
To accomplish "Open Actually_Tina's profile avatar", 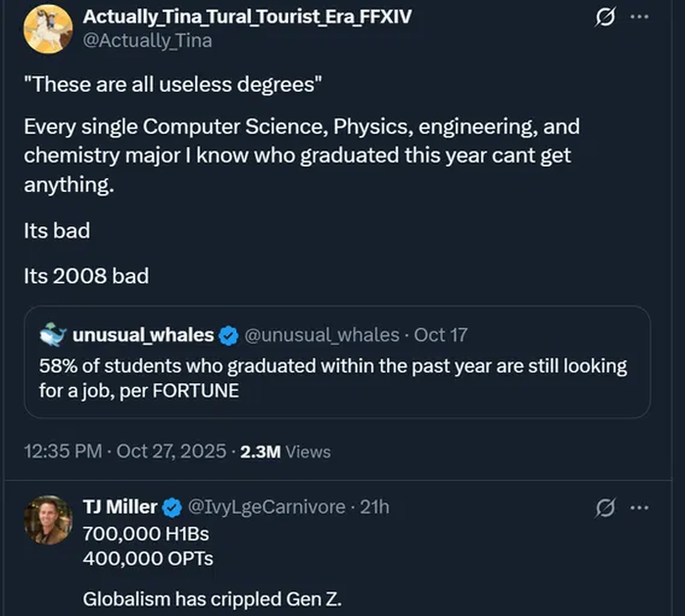I will pos(48,28).
